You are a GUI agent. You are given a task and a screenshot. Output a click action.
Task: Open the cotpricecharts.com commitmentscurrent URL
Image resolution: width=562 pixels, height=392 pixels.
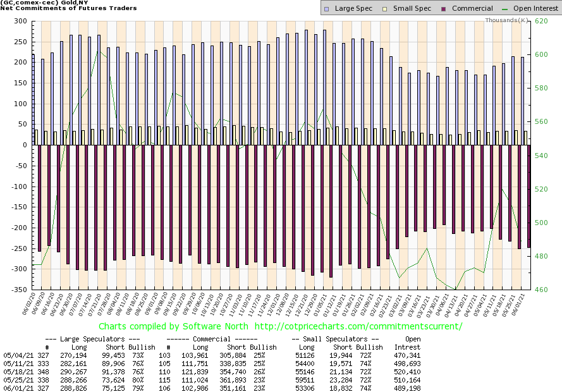click(360, 326)
